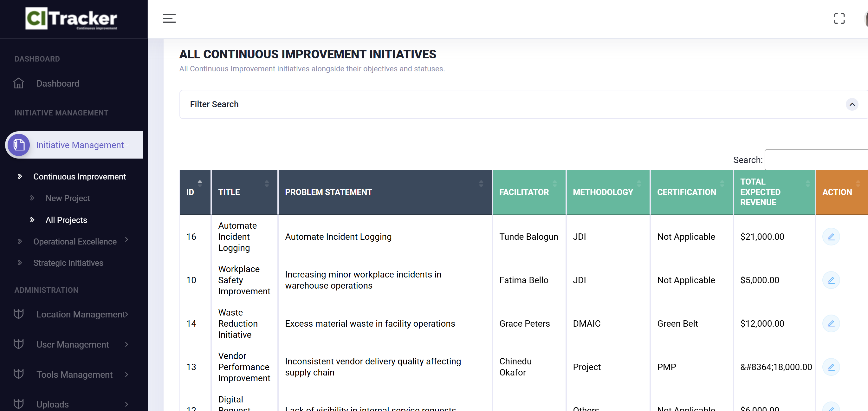Click the CI Tracker logo
This screenshot has width=868, height=411.
pos(71,18)
